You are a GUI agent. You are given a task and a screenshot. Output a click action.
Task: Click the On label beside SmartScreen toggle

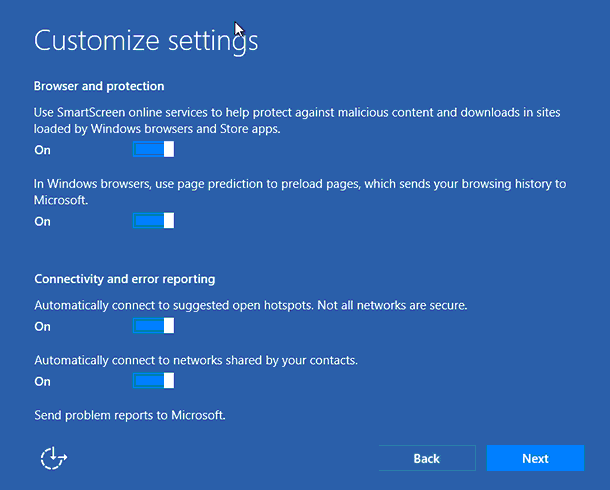(x=42, y=150)
